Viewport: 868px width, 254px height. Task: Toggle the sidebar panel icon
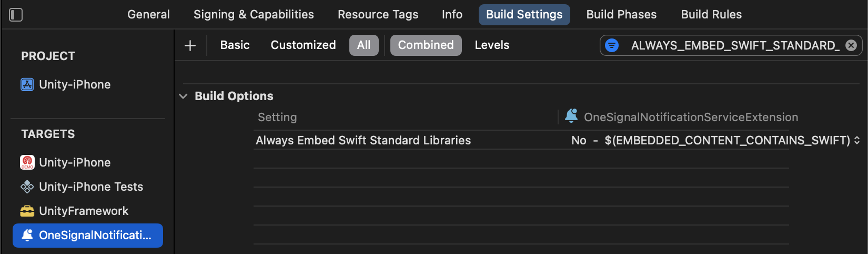click(16, 15)
